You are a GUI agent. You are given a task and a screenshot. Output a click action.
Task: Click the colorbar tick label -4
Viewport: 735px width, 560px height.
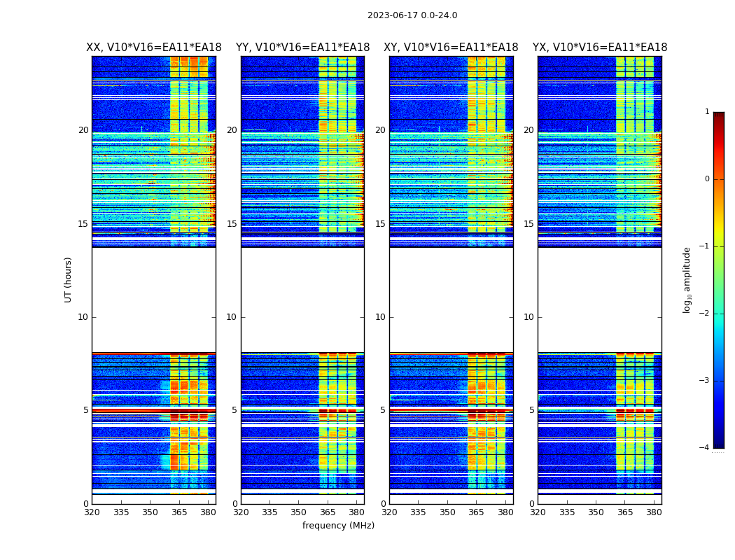click(x=705, y=448)
